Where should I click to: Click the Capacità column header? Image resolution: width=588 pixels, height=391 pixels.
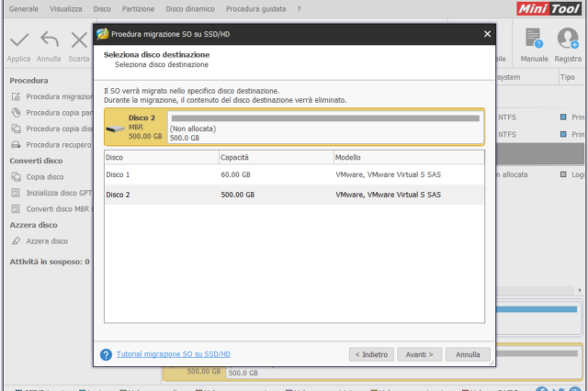coord(276,158)
